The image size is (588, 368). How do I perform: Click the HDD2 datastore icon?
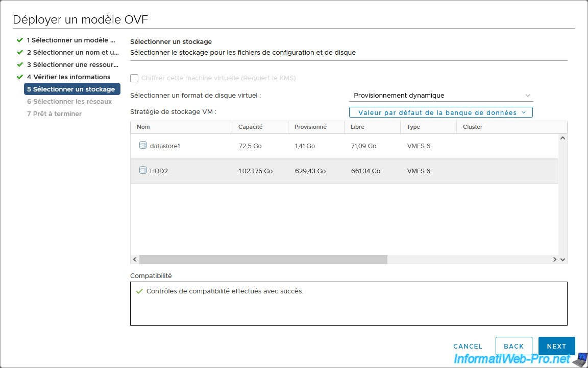(143, 171)
